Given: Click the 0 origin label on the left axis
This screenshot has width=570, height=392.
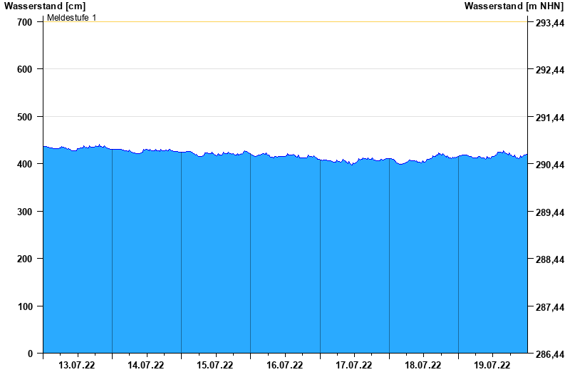Looking at the screenshot, I should (30, 354).
